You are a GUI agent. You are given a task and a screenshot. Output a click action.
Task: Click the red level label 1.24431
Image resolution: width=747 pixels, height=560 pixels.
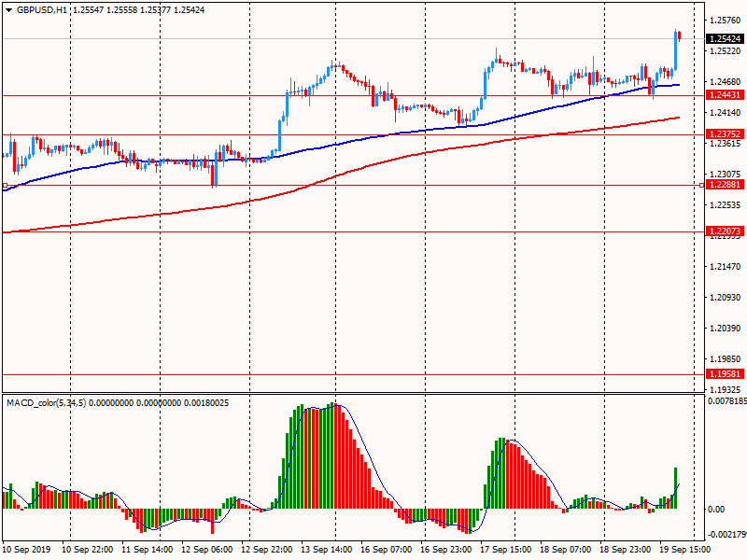tap(726, 95)
